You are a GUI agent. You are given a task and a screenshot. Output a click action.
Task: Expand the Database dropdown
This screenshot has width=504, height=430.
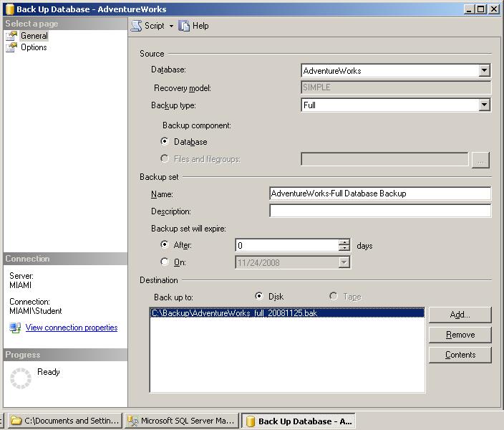484,70
